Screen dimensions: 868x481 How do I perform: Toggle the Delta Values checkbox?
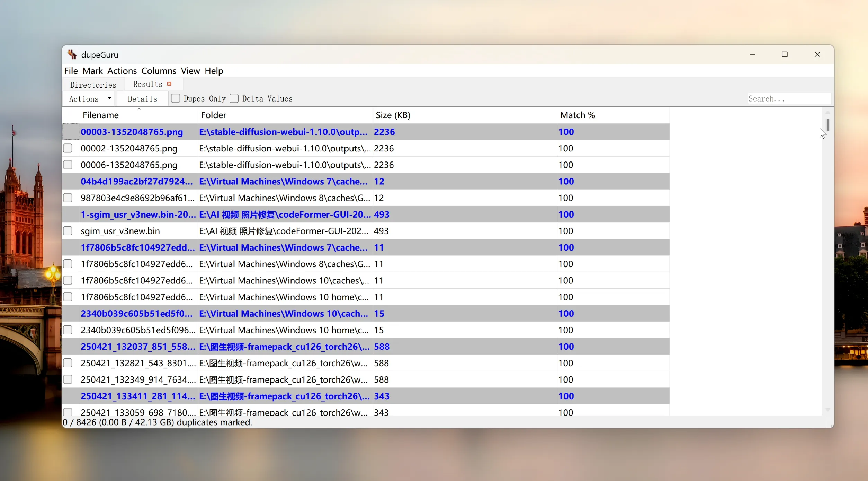coord(234,99)
